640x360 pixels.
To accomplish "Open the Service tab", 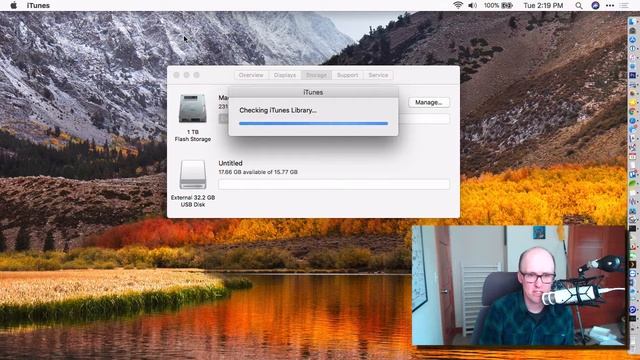I will (378, 75).
